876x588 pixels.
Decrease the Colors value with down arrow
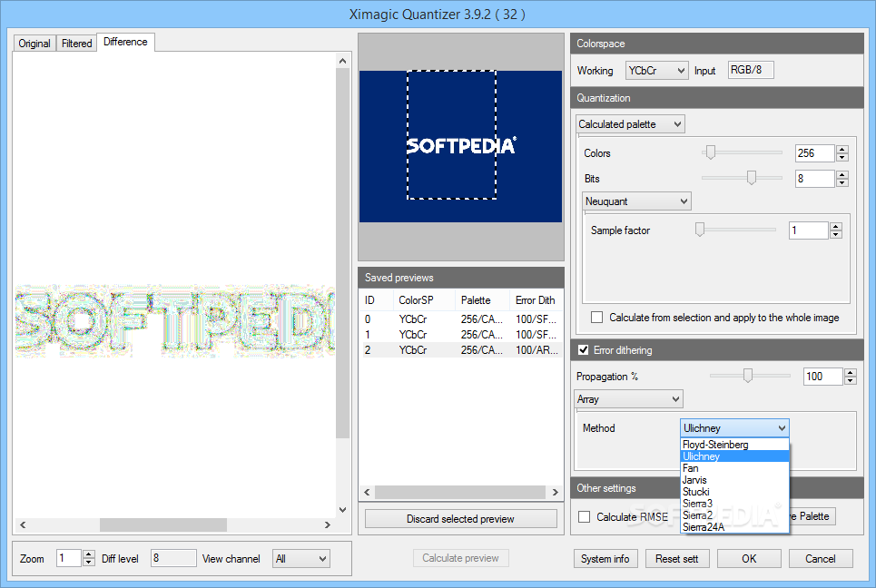tap(842, 157)
